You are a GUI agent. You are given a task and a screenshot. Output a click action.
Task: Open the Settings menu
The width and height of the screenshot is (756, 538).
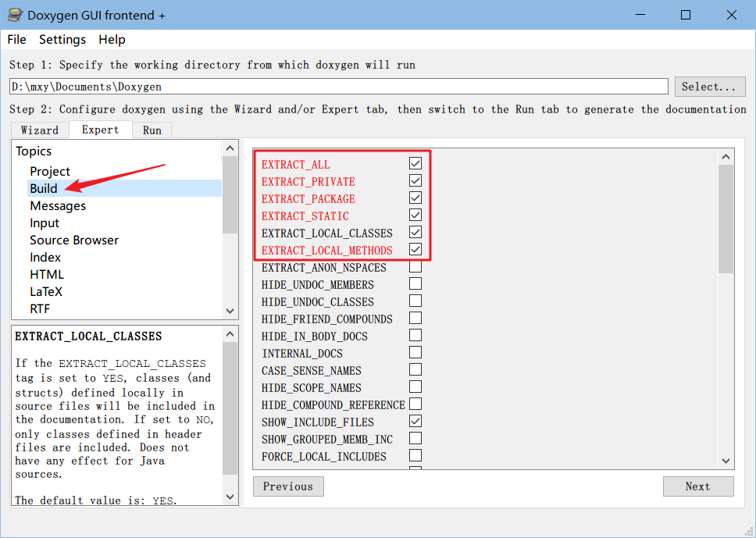coord(62,39)
